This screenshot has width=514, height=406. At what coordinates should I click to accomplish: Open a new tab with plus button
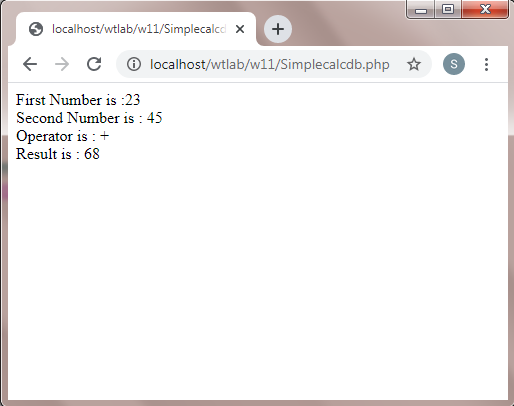(x=278, y=29)
